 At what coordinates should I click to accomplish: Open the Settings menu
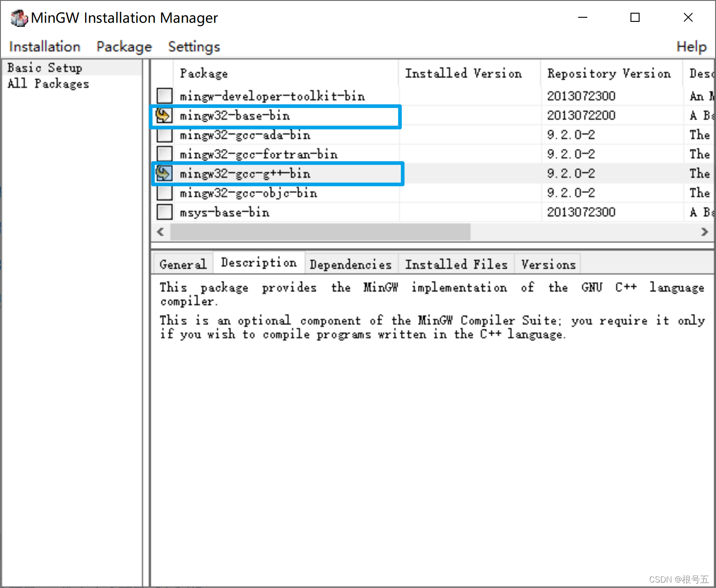[x=194, y=46]
